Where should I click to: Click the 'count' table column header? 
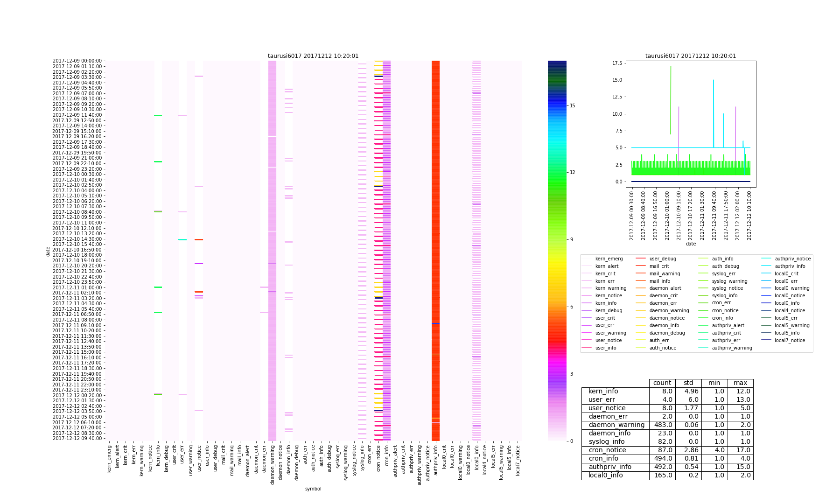(x=662, y=383)
